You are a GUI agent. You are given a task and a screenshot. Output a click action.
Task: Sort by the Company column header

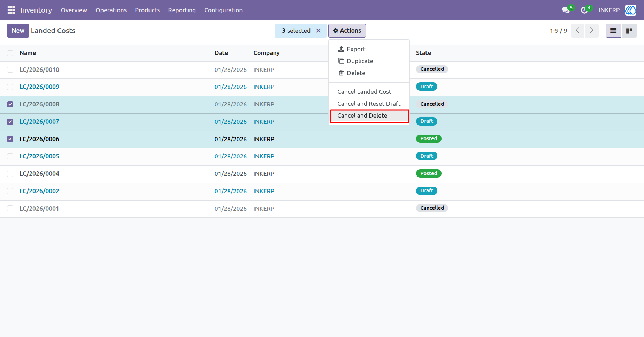pyautogui.click(x=266, y=53)
